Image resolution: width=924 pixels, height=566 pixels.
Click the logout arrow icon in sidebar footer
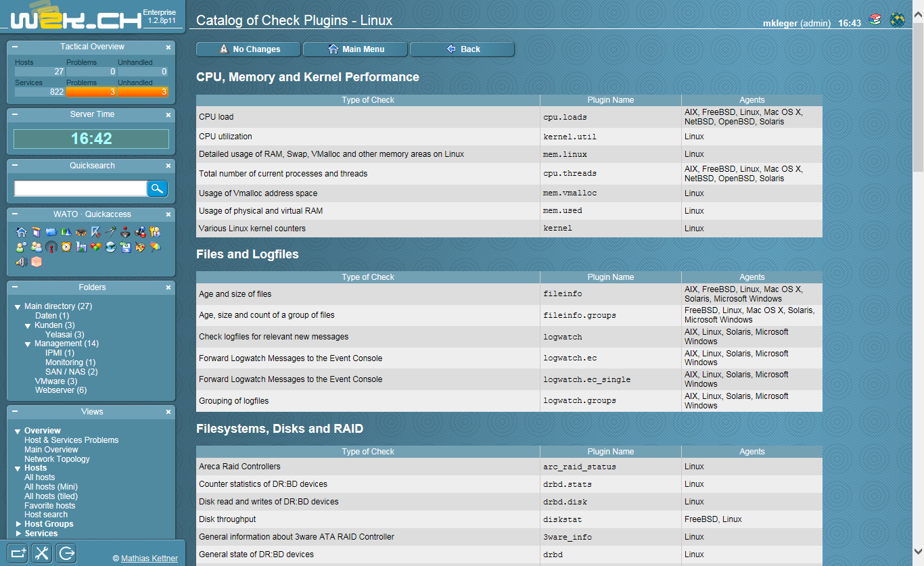66,553
